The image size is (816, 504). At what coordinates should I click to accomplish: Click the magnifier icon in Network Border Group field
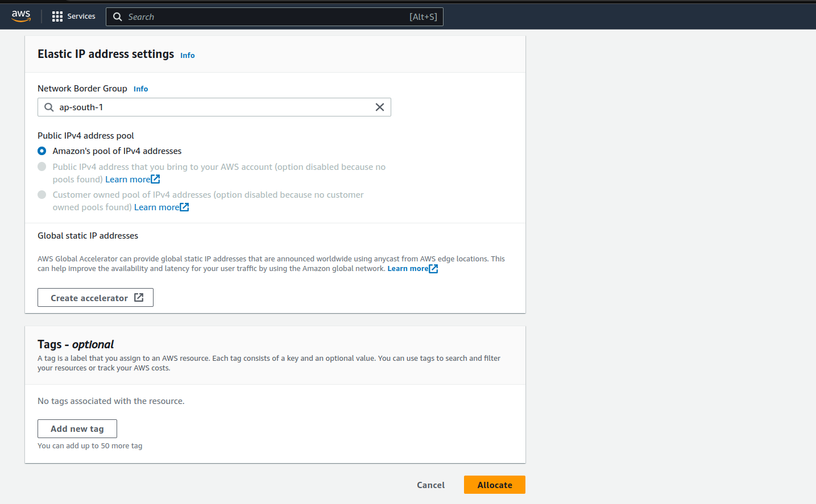point(49,107)
